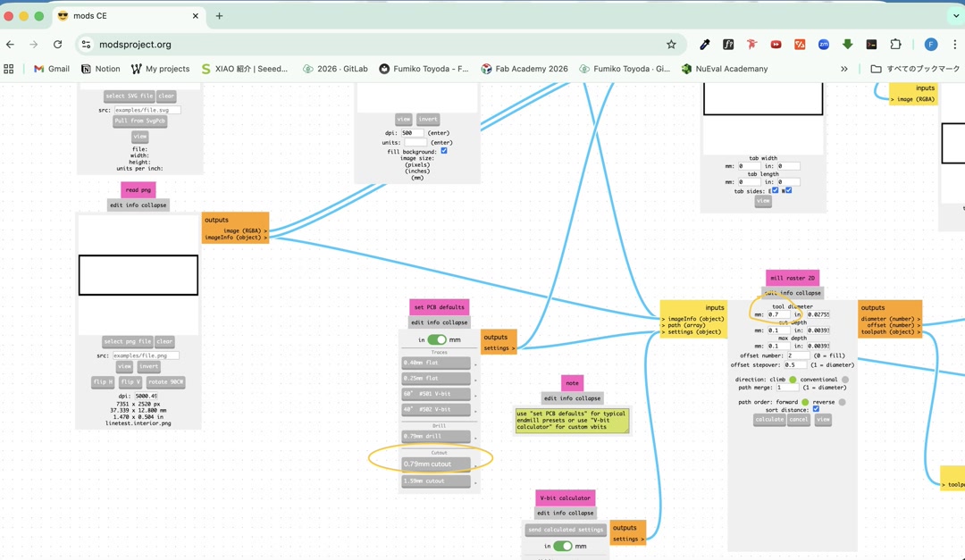The height and width of the screenshot is (560, 965).
Task: Click the mill raster 2D module title
Action: pos(792,278)
